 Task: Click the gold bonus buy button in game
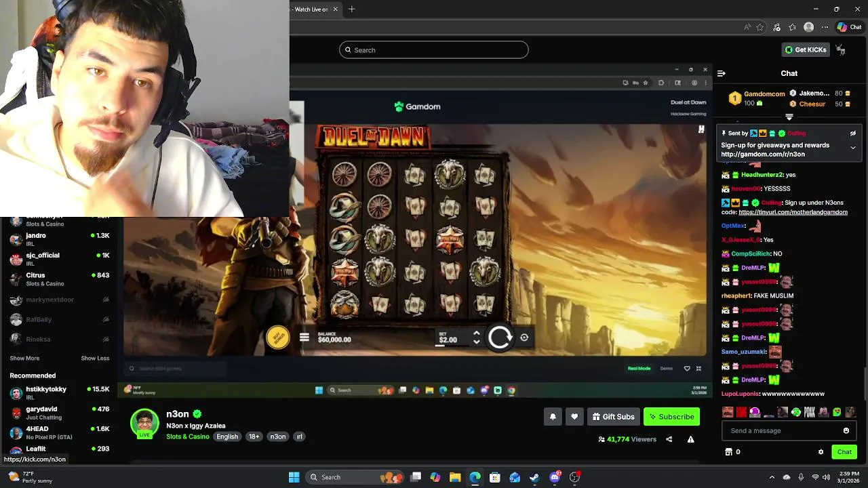point(277,337)
